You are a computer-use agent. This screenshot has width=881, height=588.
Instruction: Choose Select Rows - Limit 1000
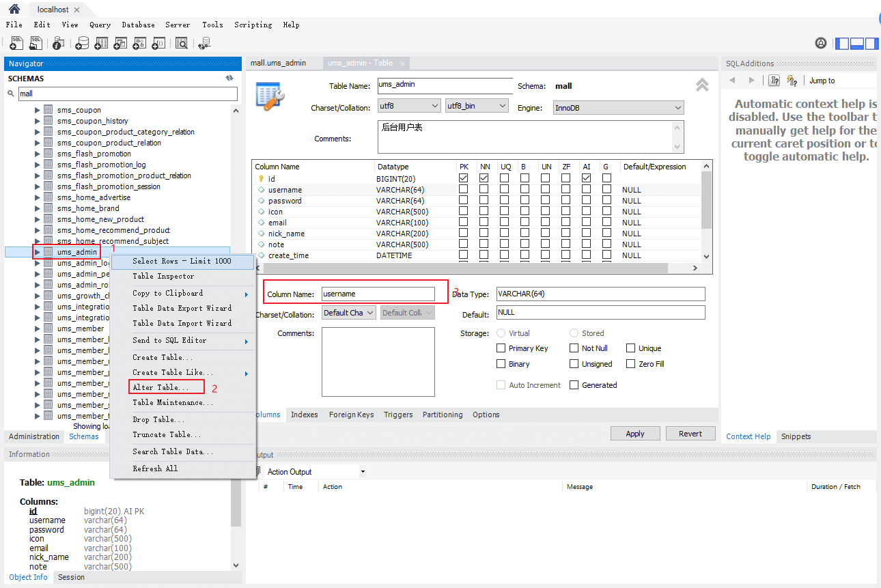182,261
